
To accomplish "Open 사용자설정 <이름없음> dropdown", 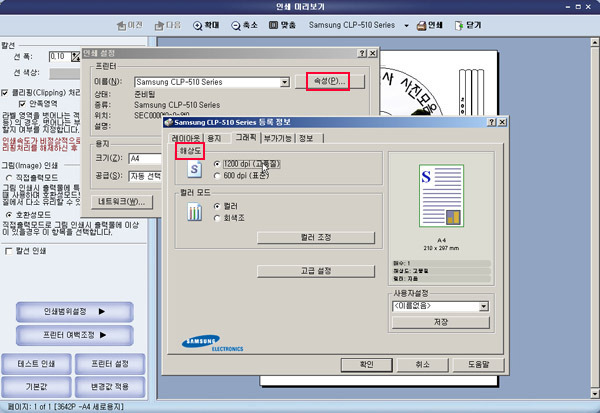I will 484,306.
